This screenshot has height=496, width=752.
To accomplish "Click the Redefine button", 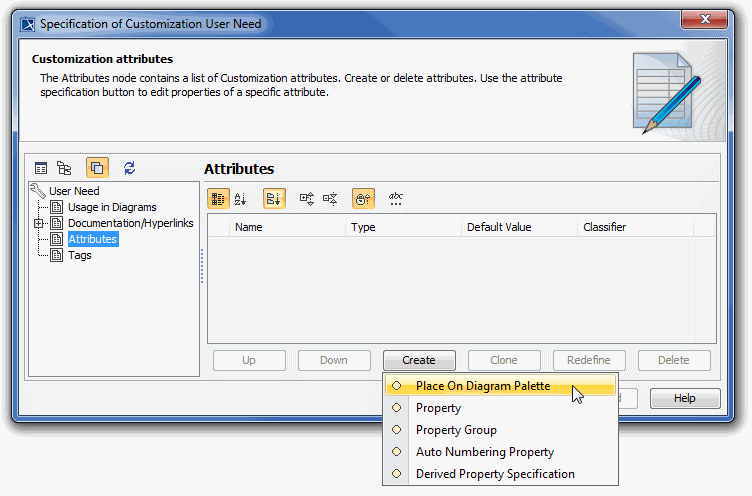I will (x=589, y=360).
